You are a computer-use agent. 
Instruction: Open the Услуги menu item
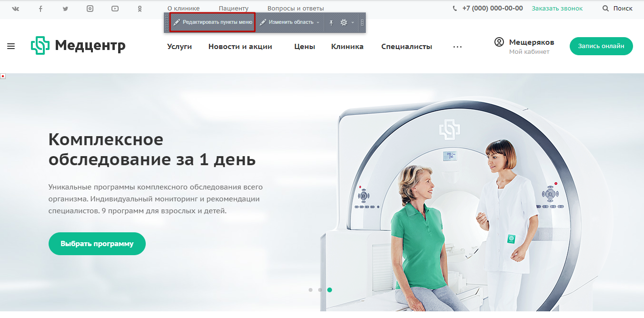pos(180,46)
